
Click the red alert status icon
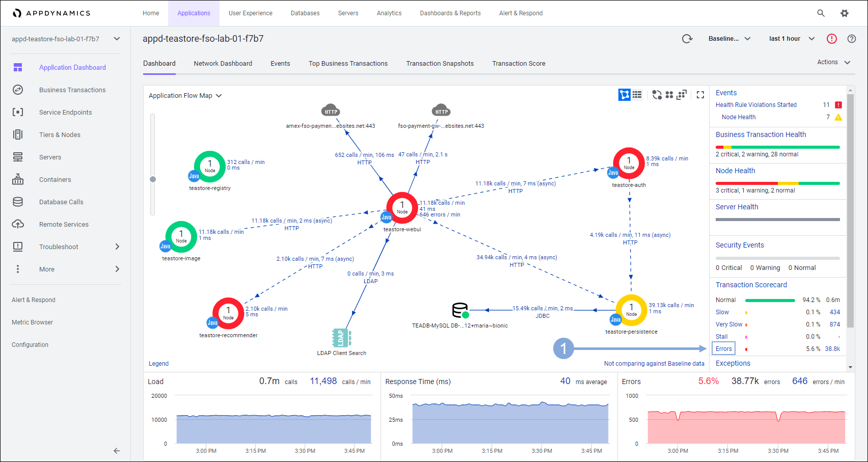pos(832,39)
